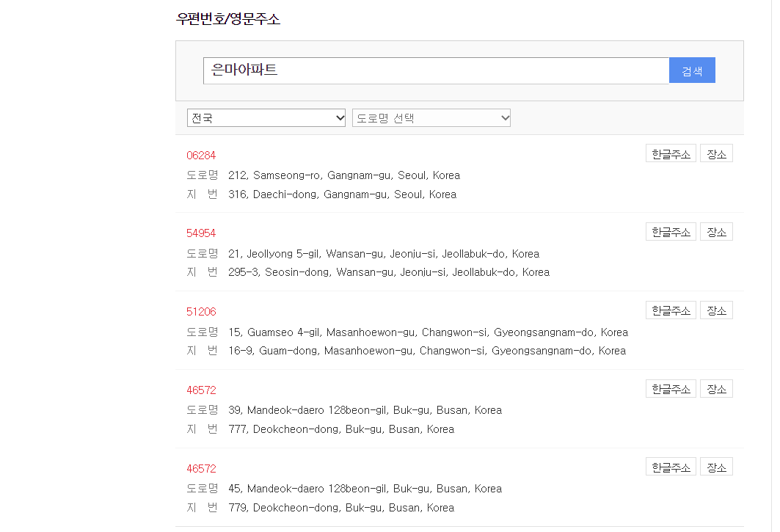
Task: Click the blue 검색 search button
Action: pos(692,70)
